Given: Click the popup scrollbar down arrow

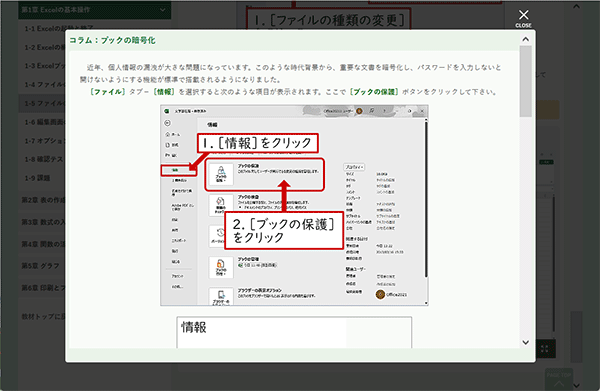Looking at the screenshot, I should click(526, 342).
